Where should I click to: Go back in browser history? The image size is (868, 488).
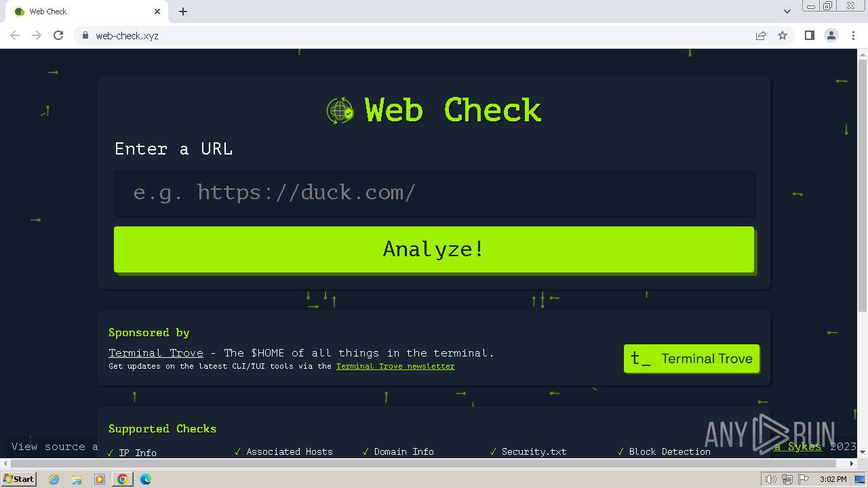(15, 35)
